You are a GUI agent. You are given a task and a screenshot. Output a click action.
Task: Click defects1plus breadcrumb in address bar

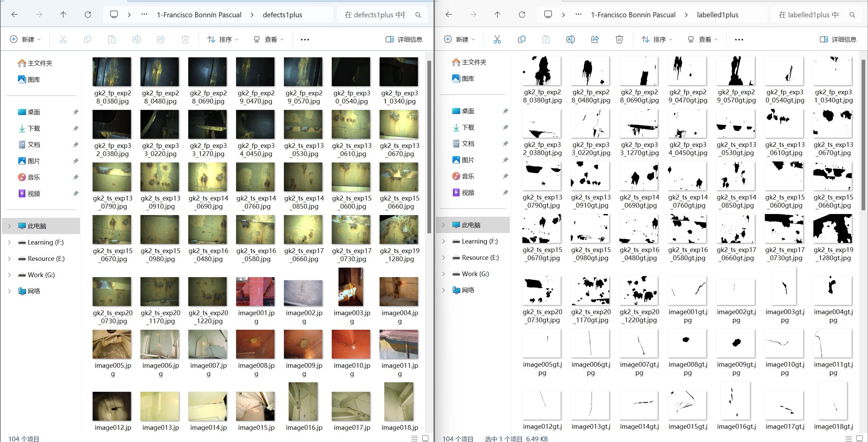coord(282,15)
